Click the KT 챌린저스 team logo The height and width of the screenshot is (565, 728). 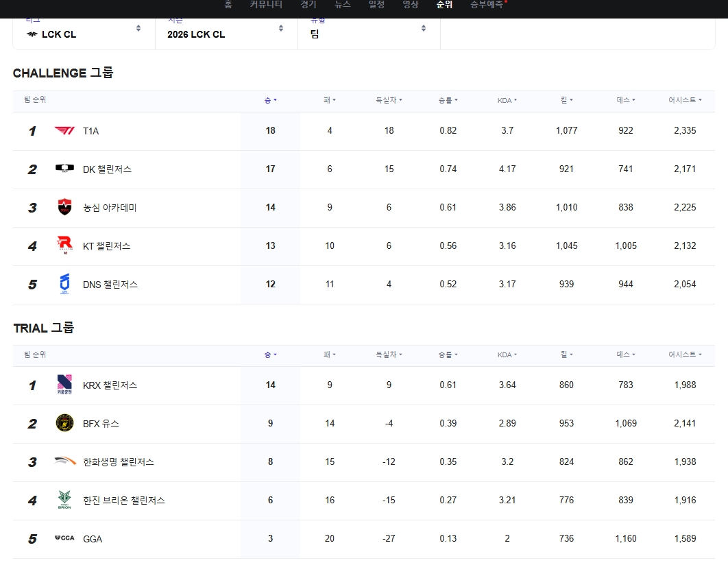[64, 245]
